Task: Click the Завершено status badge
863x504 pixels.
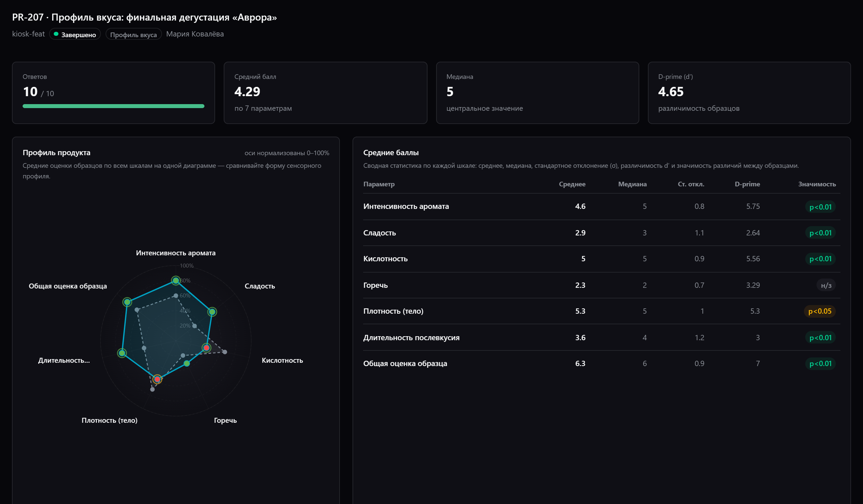Action: tap(75, 34)
